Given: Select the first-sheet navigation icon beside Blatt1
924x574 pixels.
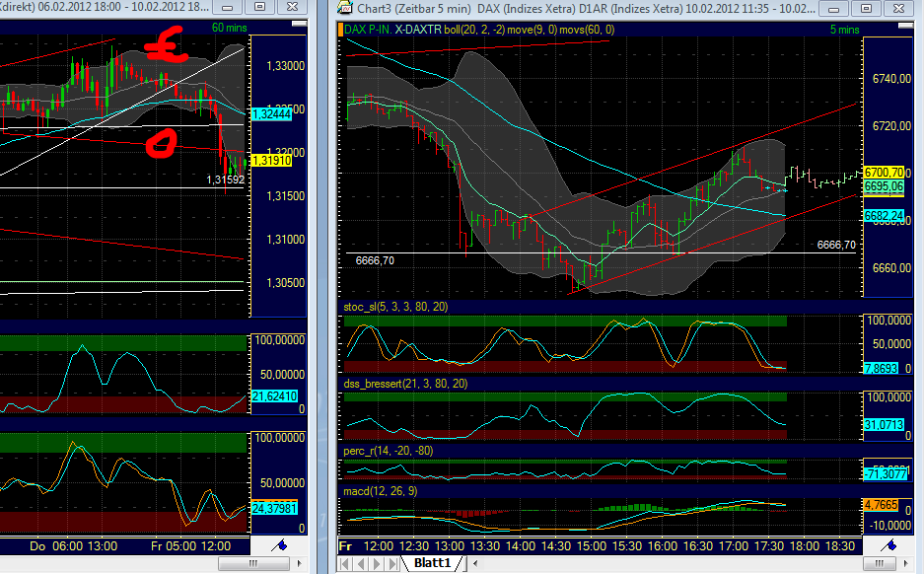Looking at the screenshot, I should (x=345, y=563).
